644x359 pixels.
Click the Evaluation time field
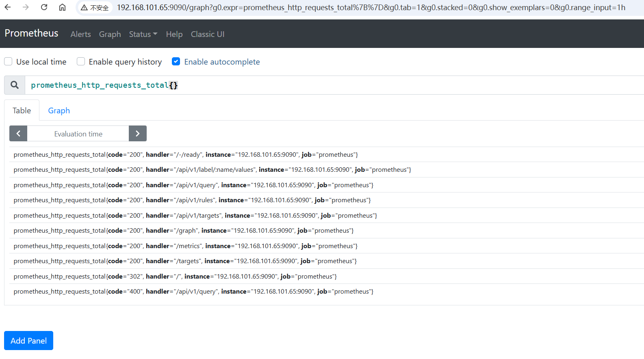coord(78,134)
